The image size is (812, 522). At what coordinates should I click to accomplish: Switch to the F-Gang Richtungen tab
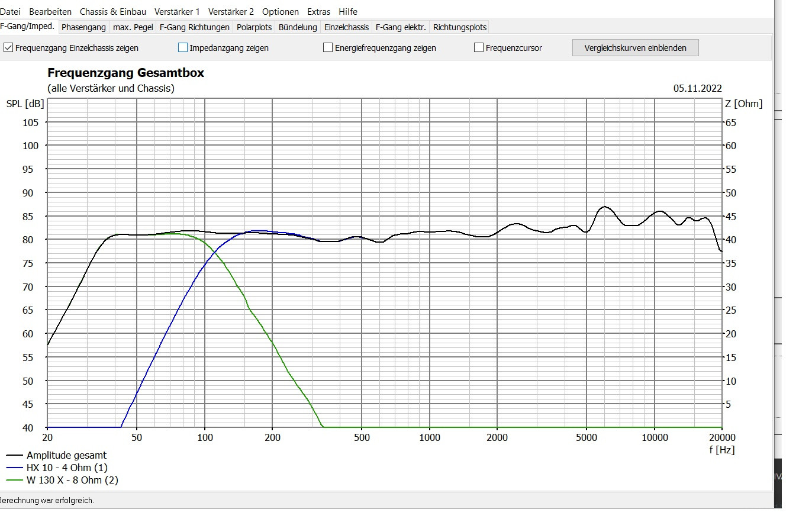[x=195, y=27]
